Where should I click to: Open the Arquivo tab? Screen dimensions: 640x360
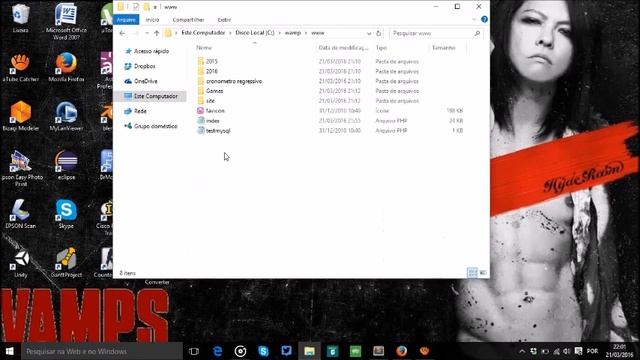pos(126,20)
